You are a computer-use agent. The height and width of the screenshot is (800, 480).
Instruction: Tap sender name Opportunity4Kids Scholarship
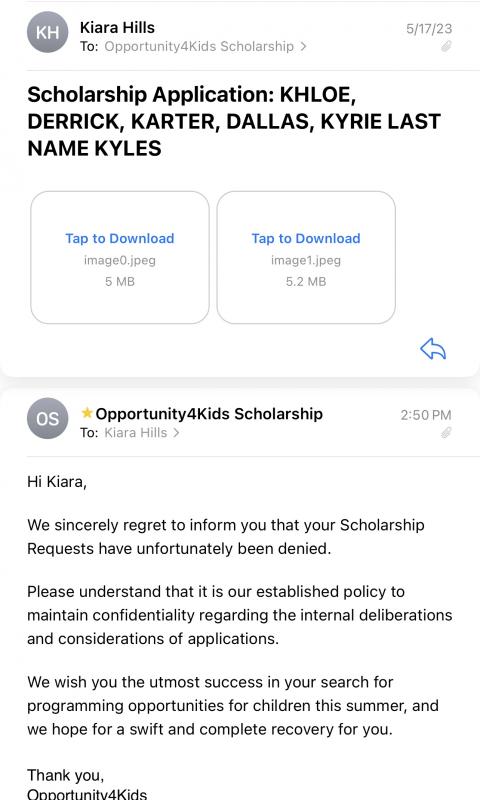click(x=209, y=413)
